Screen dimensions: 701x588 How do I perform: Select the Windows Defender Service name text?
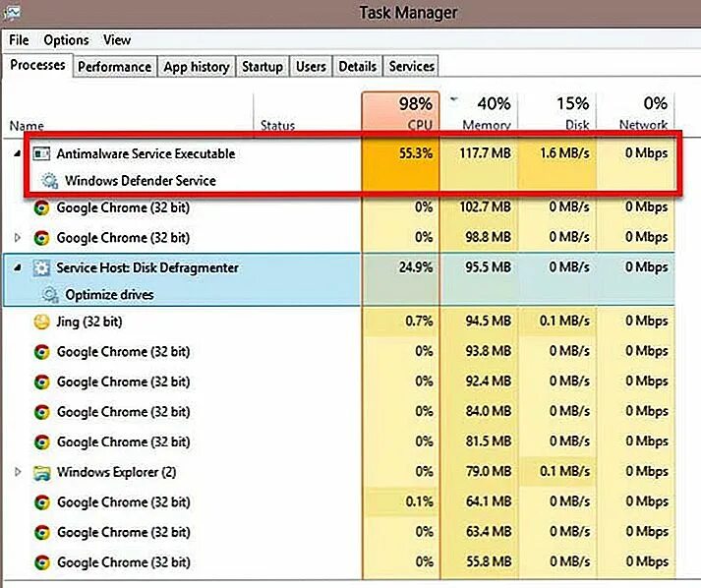pyautogui.click(x=141, y=181)
